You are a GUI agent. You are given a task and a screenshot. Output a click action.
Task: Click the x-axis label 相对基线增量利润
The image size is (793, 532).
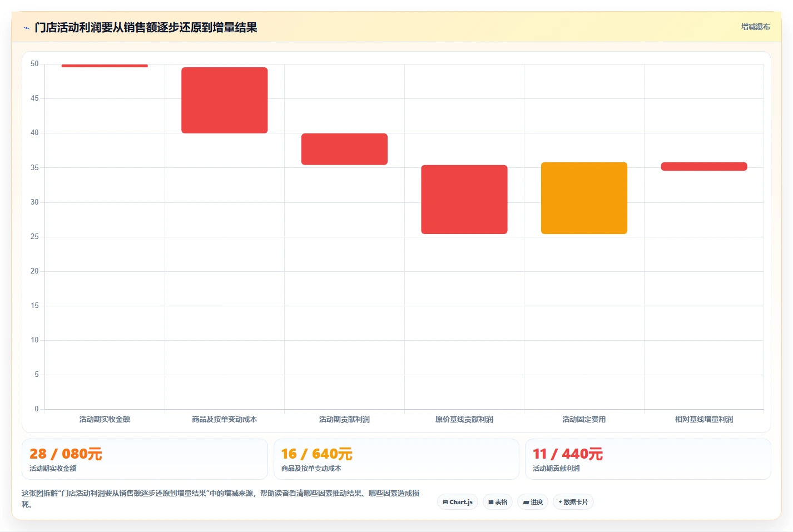pyautogui.click(x=704, y=419)
